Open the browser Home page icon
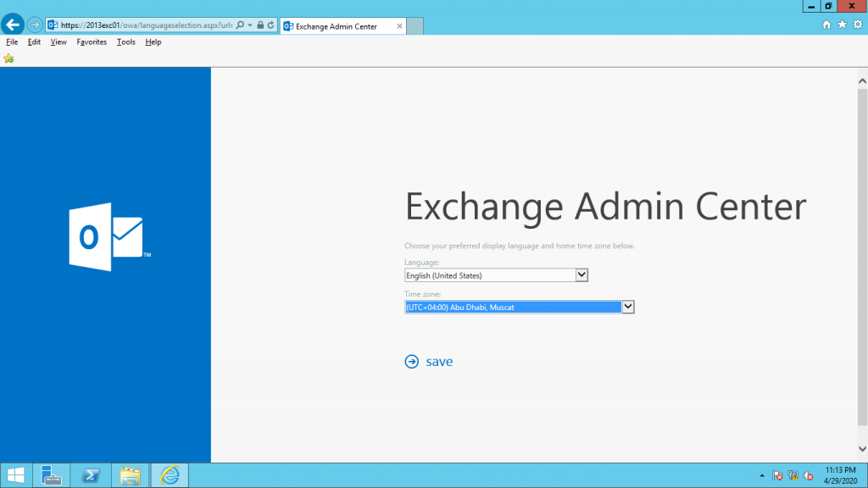The height and width of the screenshot is (488, 868). pyautogui.click(x=826, y=25)
